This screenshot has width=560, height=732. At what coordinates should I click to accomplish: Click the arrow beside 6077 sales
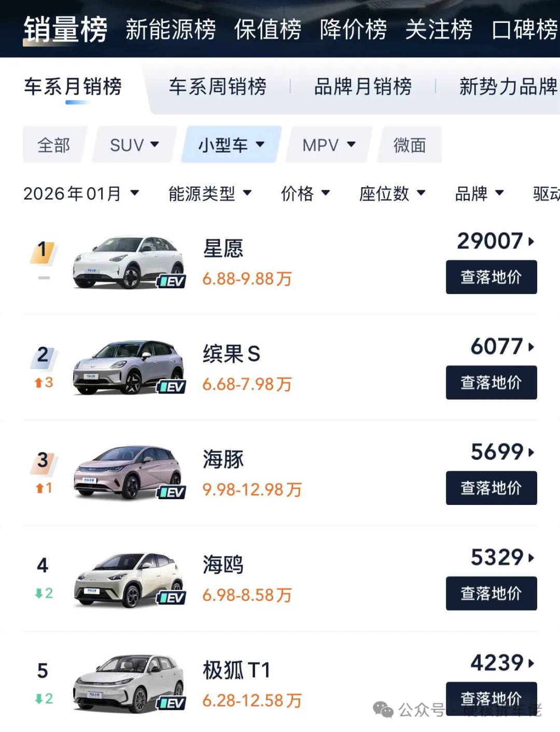click(x=531, y=347)
